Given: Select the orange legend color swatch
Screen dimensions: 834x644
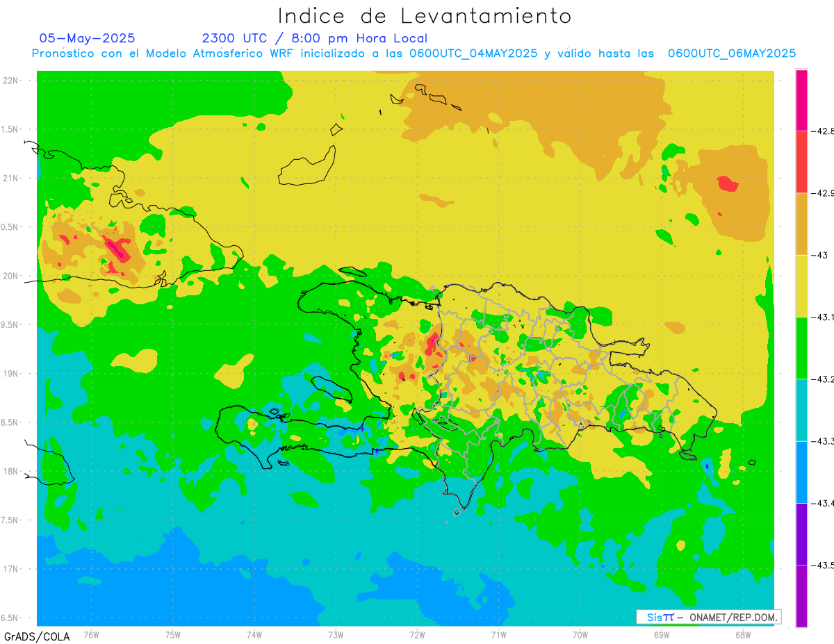Looking at the screenshot, I should click(x=801, y=224).
